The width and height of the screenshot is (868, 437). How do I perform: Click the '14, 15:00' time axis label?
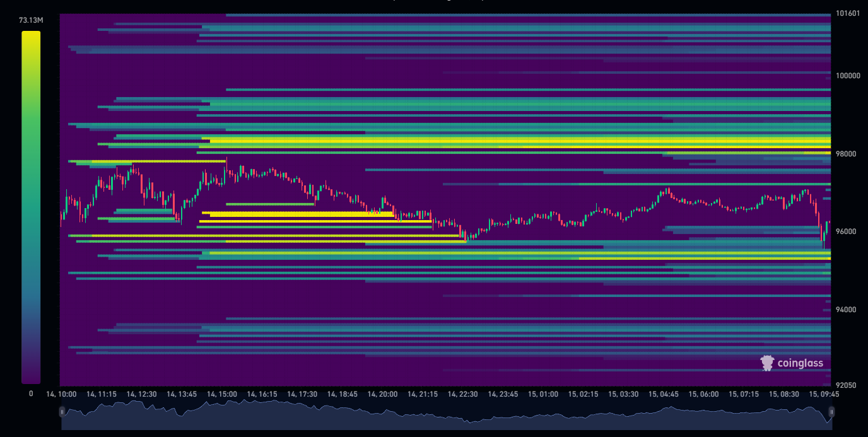point(222,394)
